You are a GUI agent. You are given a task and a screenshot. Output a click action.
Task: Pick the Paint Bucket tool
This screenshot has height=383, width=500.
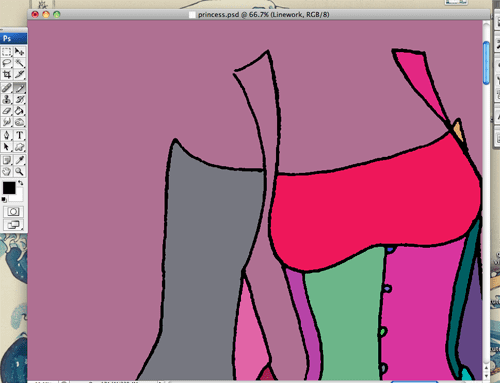(19, 111)
